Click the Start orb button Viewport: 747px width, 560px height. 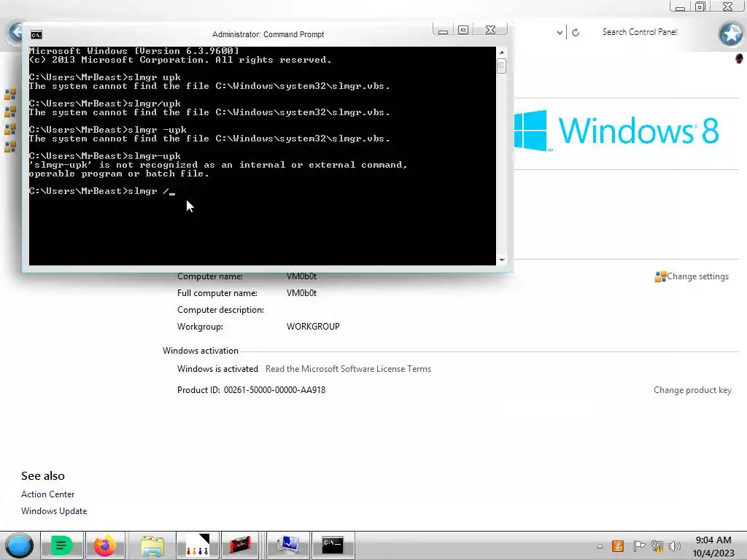(19, 545)
